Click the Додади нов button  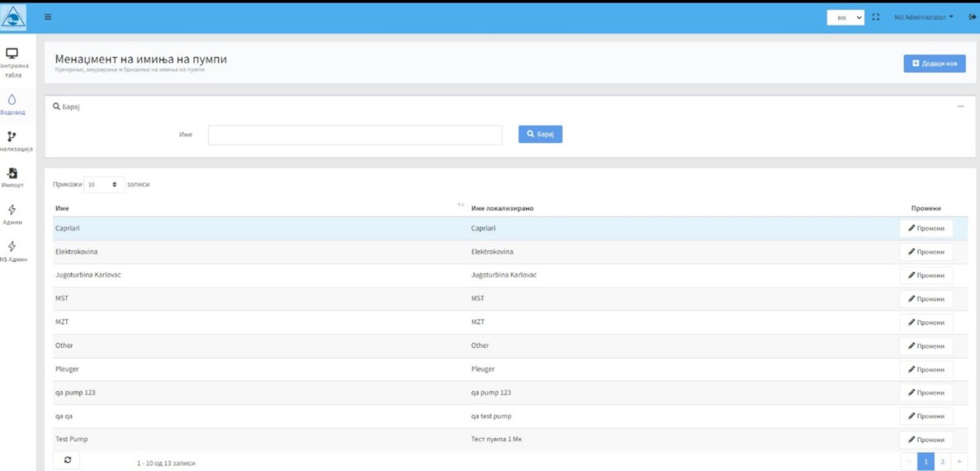(935, 64)
